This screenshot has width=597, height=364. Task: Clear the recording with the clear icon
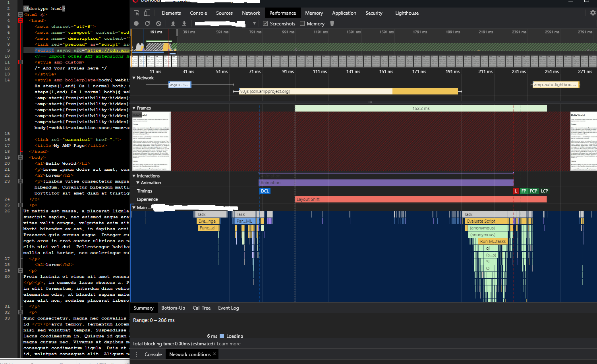158,23
